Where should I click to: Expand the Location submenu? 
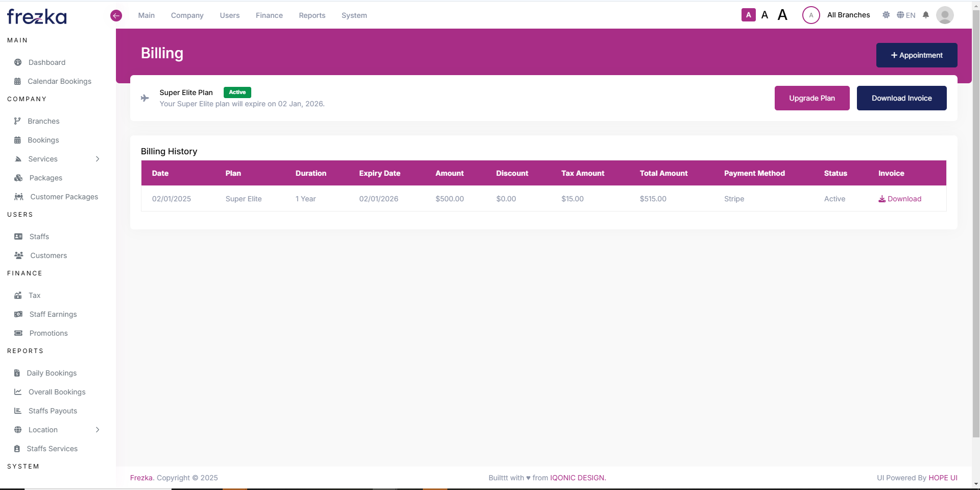(x=98, y=430)
